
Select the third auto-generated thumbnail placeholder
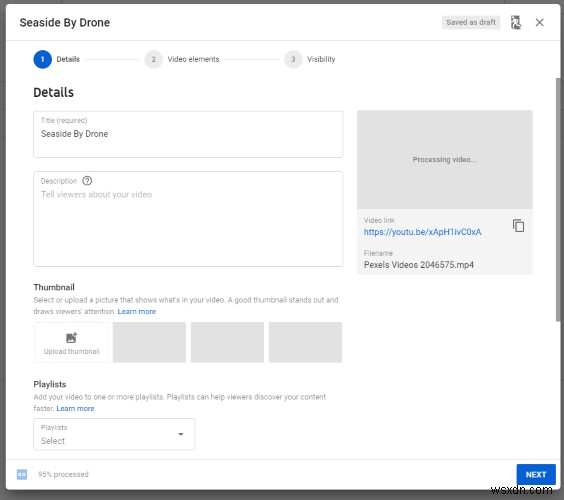(x=305, y=342)
